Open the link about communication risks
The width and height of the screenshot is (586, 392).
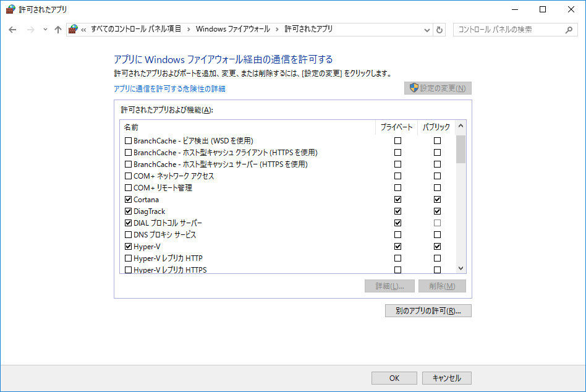[169, 88]
